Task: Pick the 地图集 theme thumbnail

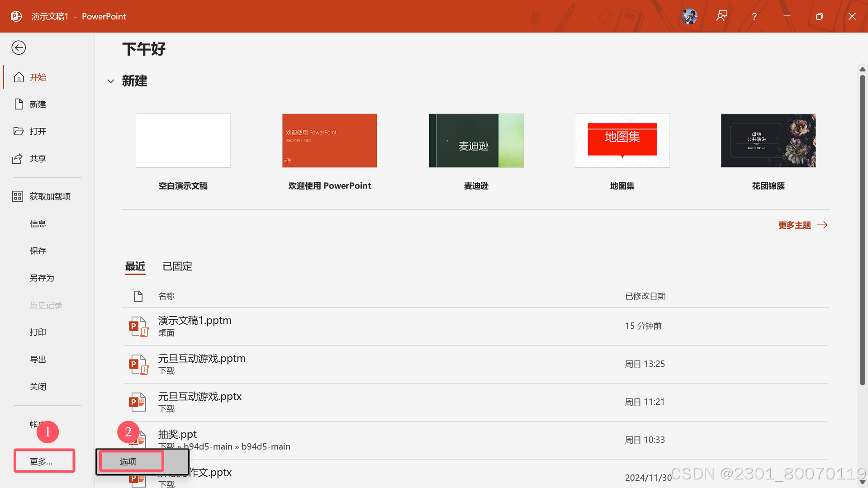Action: pos(622,141)
